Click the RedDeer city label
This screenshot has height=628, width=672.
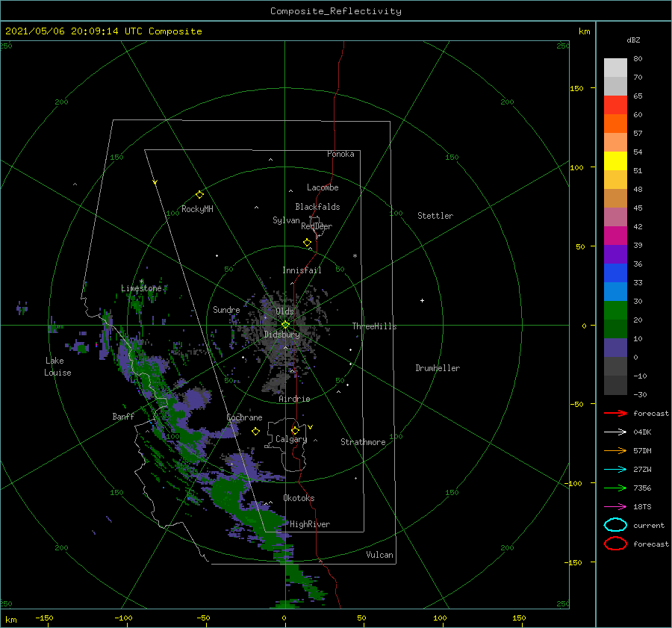pos(317,226)
